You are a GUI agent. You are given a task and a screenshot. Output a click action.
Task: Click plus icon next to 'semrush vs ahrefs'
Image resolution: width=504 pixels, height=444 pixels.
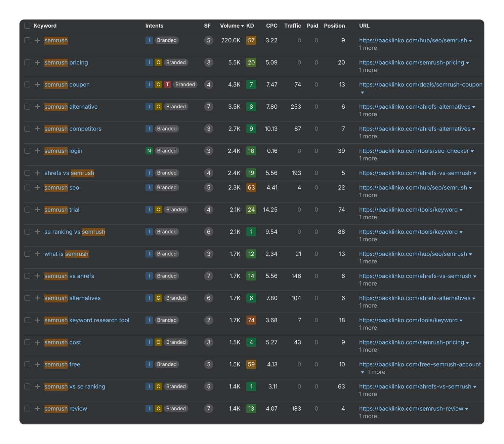coord(37,276)
